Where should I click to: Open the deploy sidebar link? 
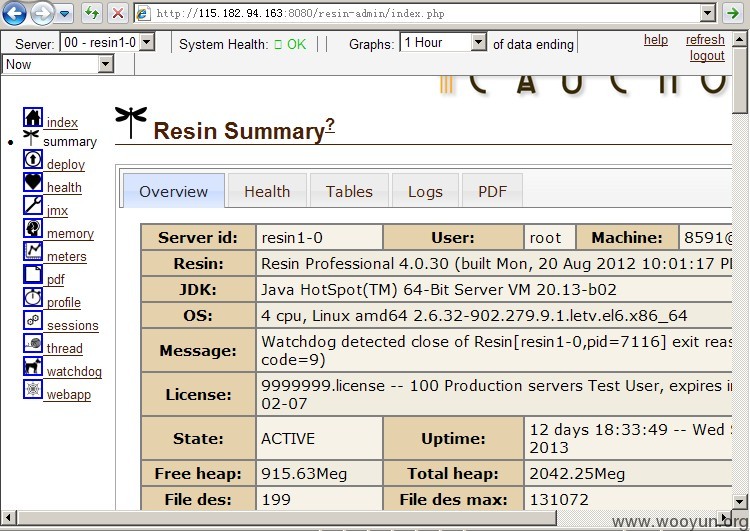66,165
